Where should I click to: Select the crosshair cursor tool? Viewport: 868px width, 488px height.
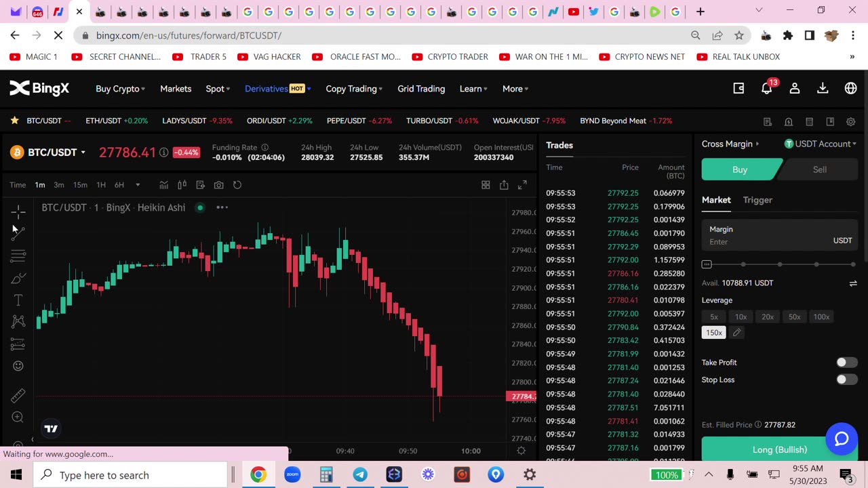coord(18,211)
